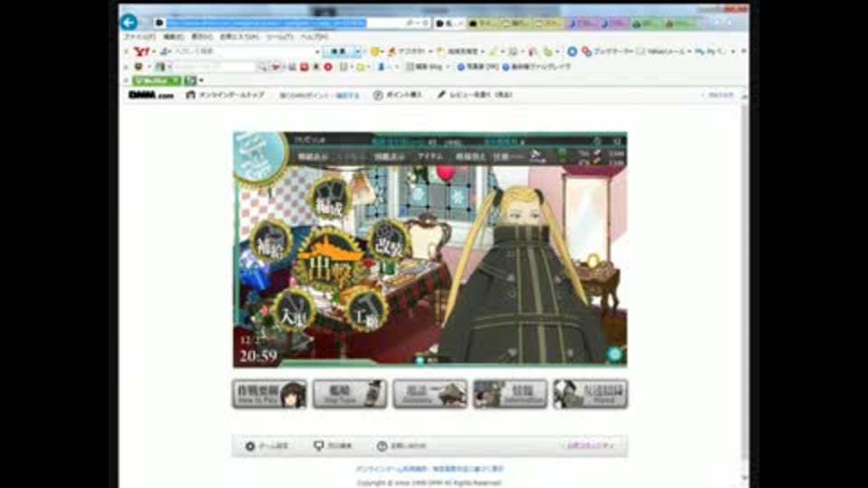Open dropdown arrow next to 検索 search button

pyautogui.click(x=358, y=52)
